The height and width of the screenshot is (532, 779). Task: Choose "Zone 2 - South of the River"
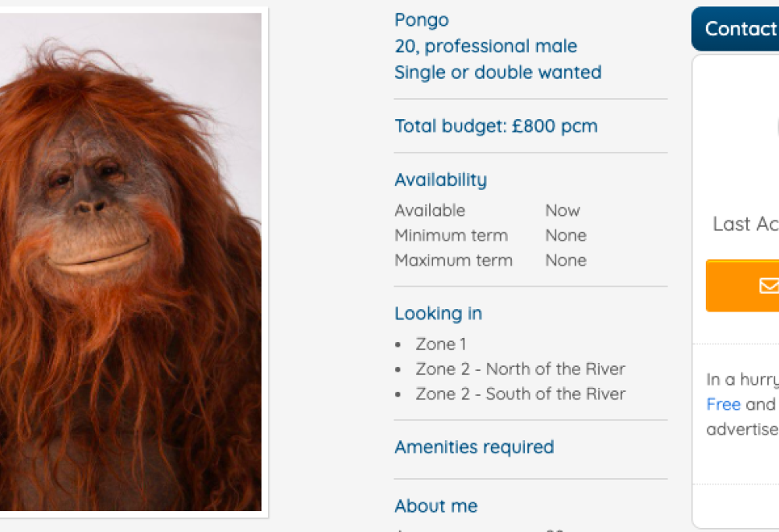(520, 394)
